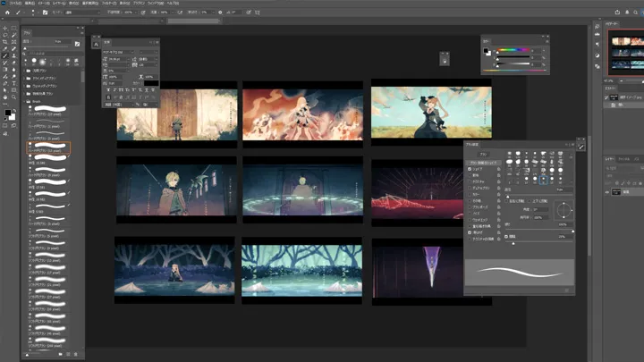Click the Share icon at top right
Viewport: 644px width, 362px height.
617,13
